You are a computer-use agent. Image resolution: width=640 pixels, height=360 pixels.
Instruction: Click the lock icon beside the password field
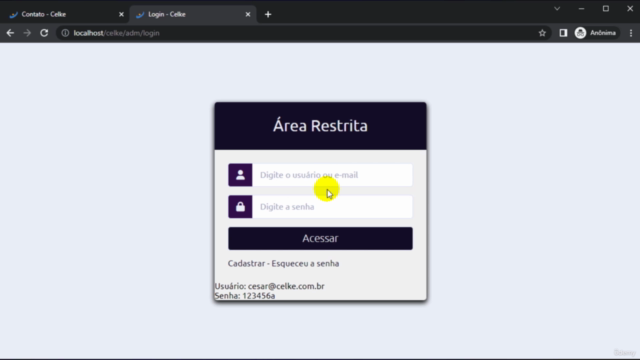(x=240, y=207)
